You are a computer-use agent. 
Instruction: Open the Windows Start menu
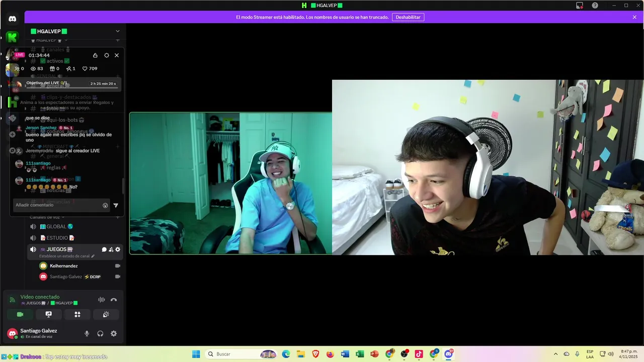196,354
